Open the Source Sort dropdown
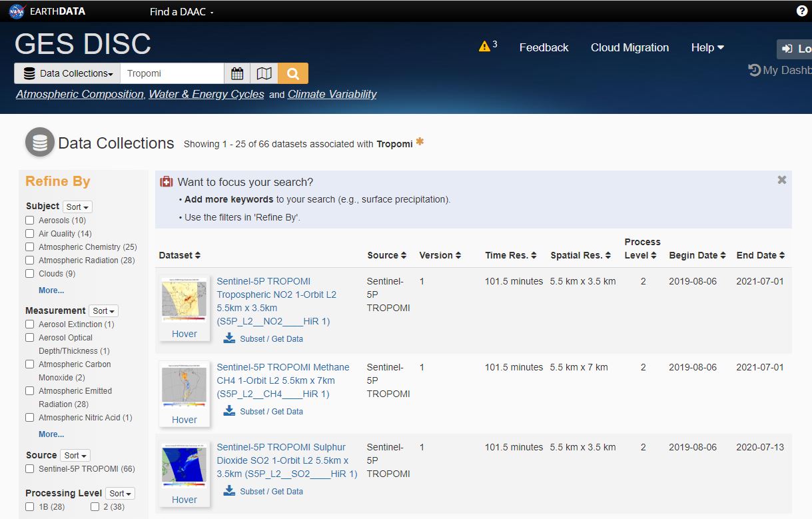812x519 pixels. 75,456
